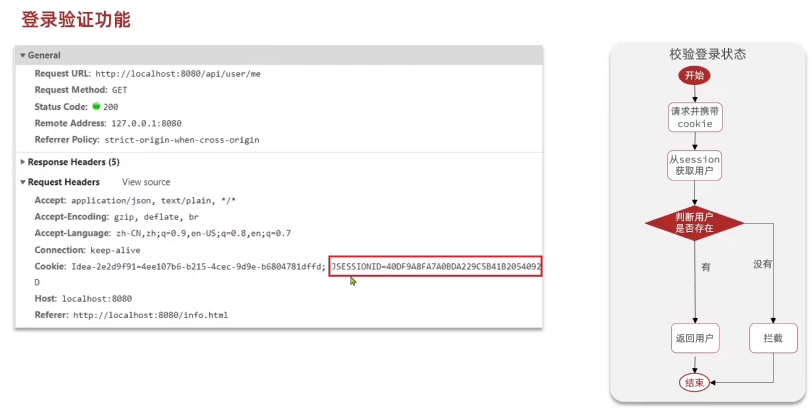Click the highlighted JSESSIONID cookie value
This screenshot has width=812, height=408.
click(x=435, y=267)
